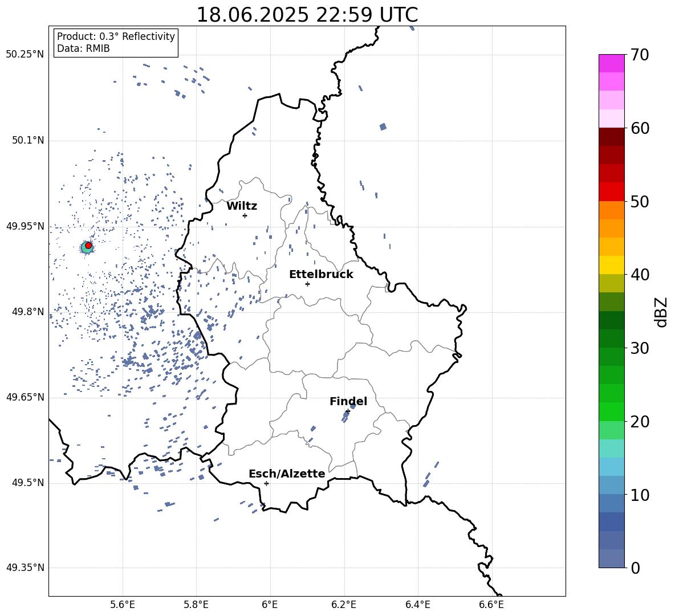Click the Findel city label

[x=348, y=401]
